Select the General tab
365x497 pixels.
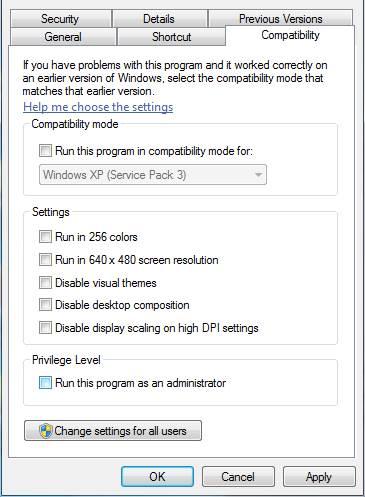coord(63,37)
